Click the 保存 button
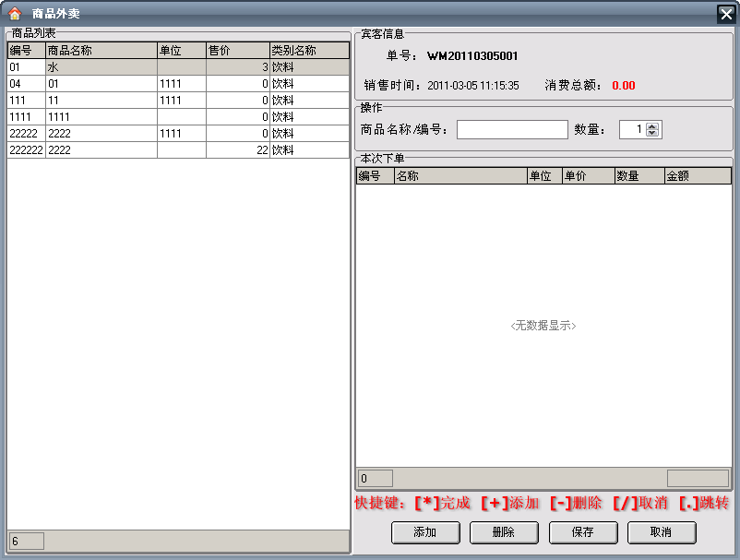Screen dimensions: 740x560 tap(582, 532)
